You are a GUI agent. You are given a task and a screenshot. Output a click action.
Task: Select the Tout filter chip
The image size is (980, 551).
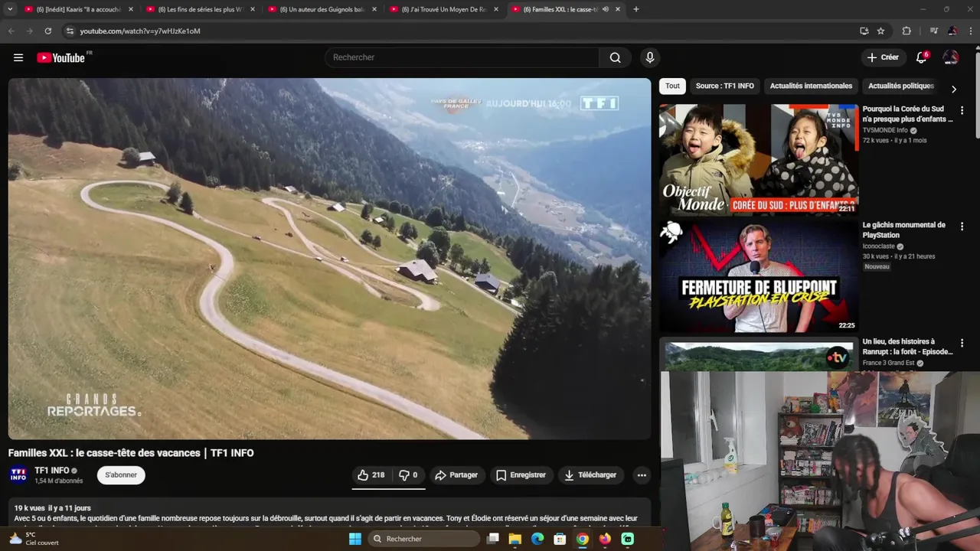672,86
